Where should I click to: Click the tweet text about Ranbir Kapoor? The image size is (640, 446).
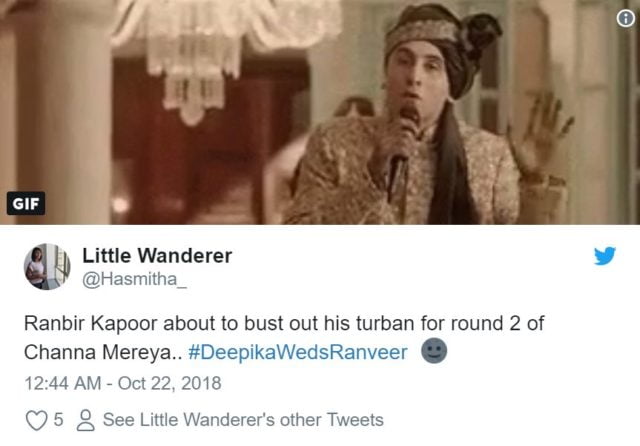pos(284,338)
